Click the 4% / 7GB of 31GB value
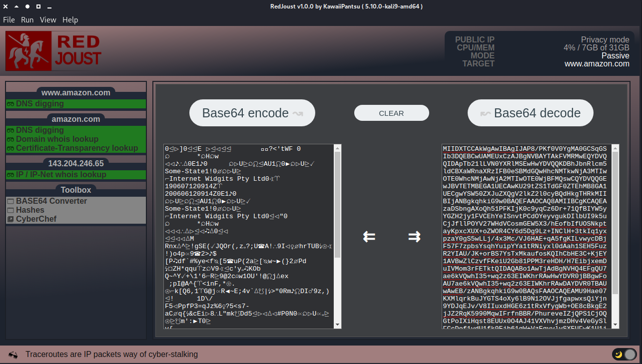 tap(597, 48)
